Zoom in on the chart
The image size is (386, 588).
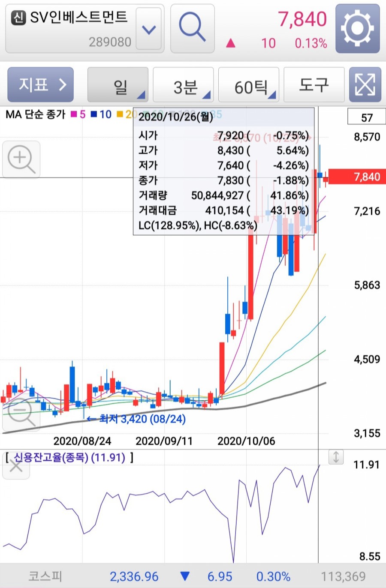click(21, 159)
